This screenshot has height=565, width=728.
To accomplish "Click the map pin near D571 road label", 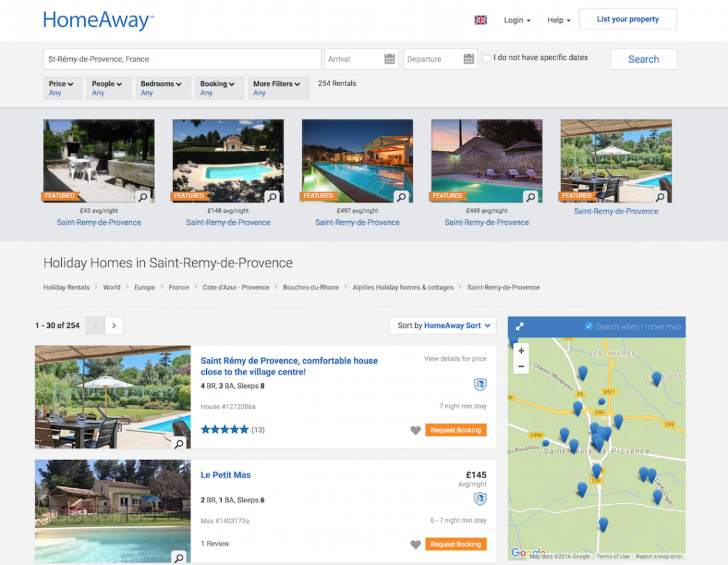I will point(602,401).
